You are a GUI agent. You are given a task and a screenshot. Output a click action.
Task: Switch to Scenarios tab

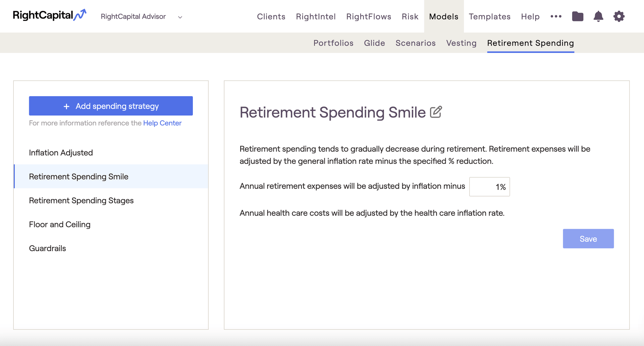416,43
